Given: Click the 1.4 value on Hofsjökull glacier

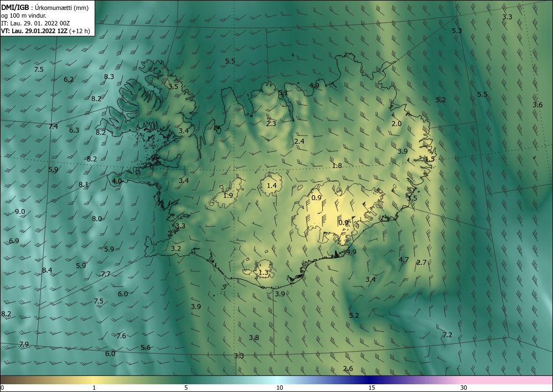Looking at the screenshot, I should (x=272, y=185).
